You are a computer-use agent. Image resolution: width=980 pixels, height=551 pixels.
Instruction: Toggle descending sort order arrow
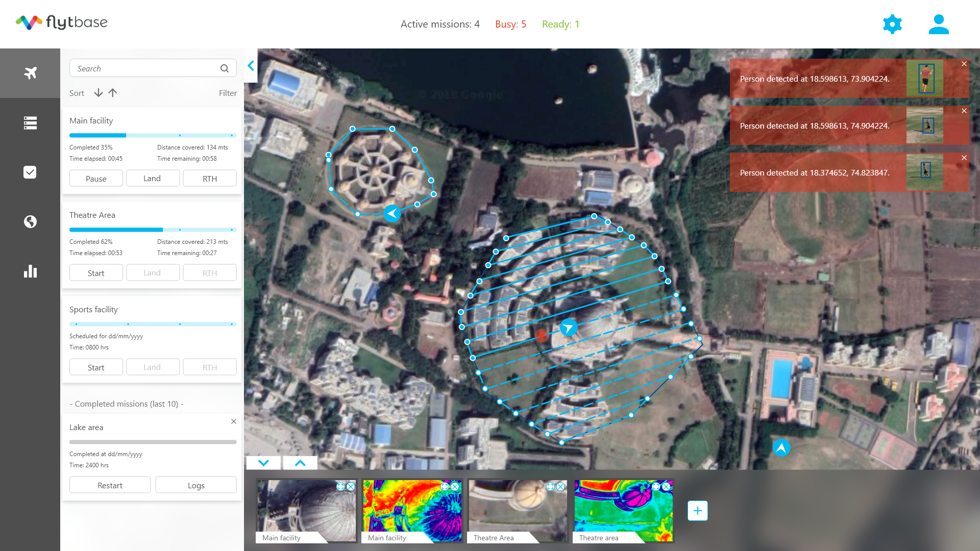[98, 93]
